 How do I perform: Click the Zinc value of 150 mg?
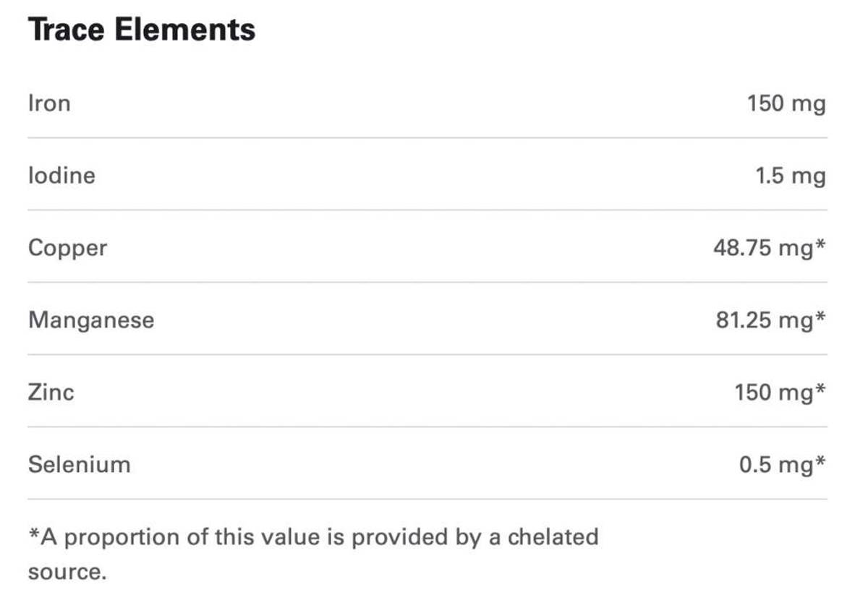click(x=774, y=393)
